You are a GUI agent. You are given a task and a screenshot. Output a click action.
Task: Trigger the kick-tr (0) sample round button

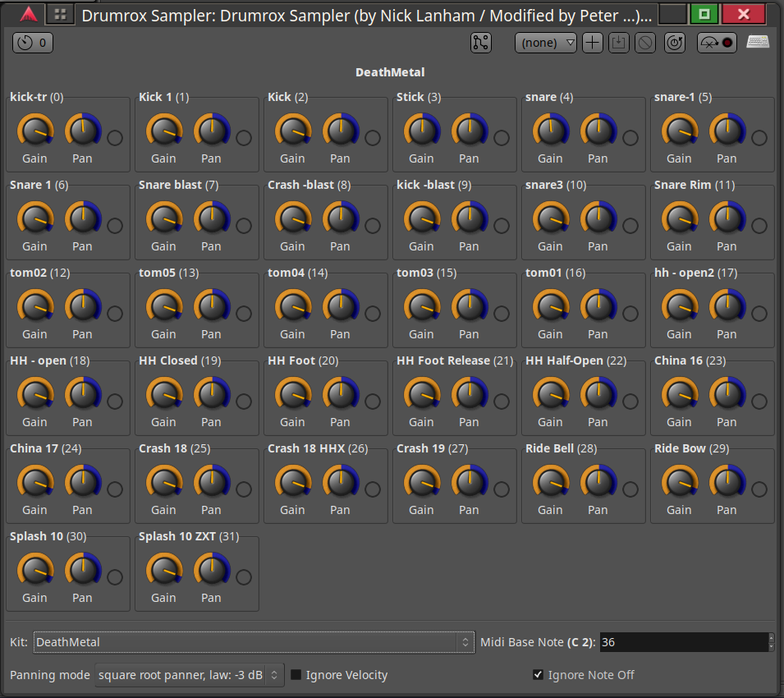click(x=115, y=138)
